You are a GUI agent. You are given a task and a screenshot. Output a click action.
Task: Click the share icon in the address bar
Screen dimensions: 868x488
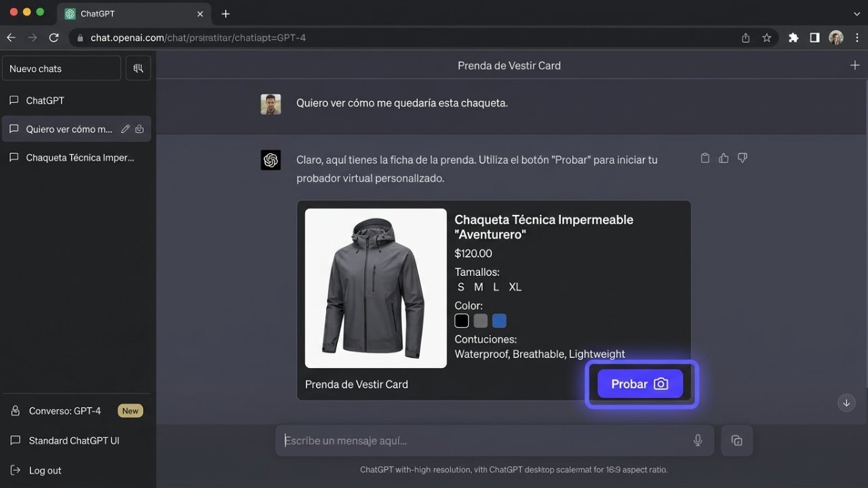coord(746,38)
